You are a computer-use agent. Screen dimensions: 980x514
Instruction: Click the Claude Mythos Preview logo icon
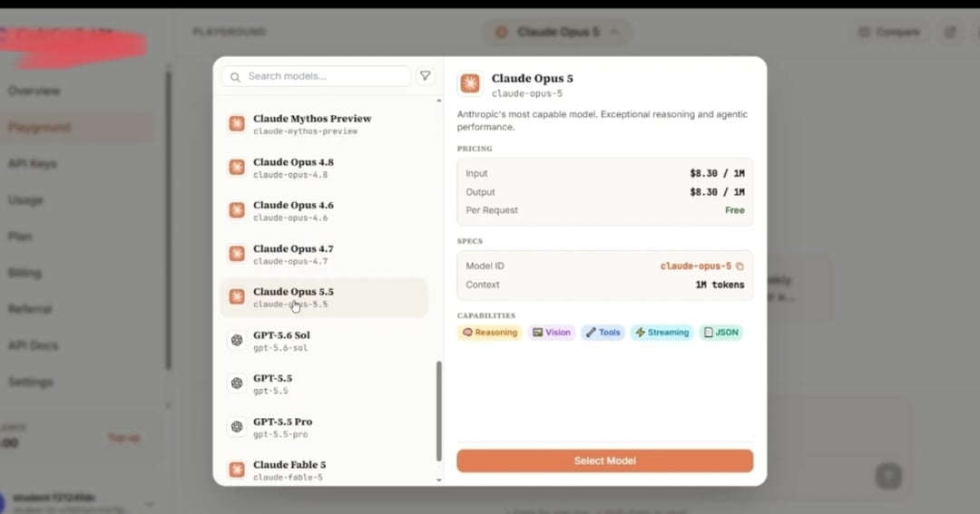pyautogui.click(x=237, y=123)
